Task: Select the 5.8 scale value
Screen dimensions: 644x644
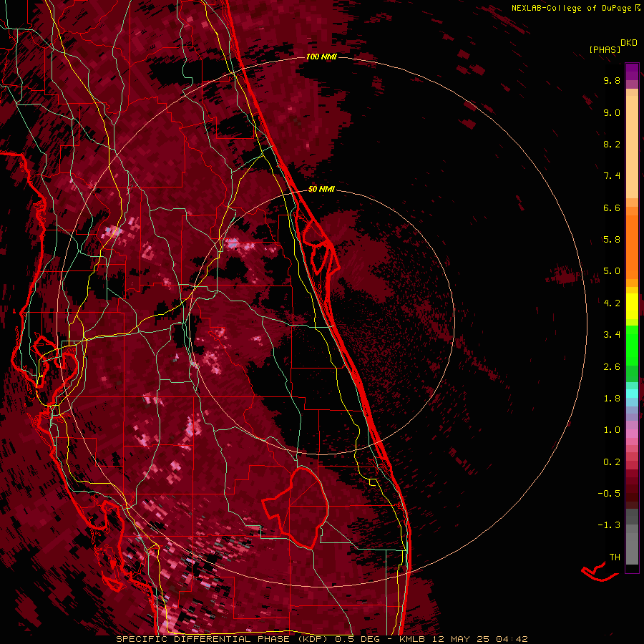Action: coord(612,240)
